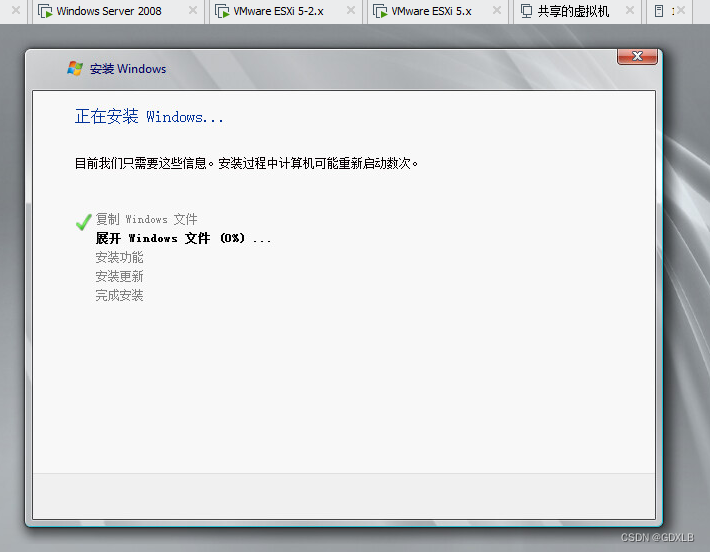Click the VMware ESXi 5-2.x tab VM icon
Image resolution: width=710 pixels, height=552 pixels.
[x=222, y=11]
